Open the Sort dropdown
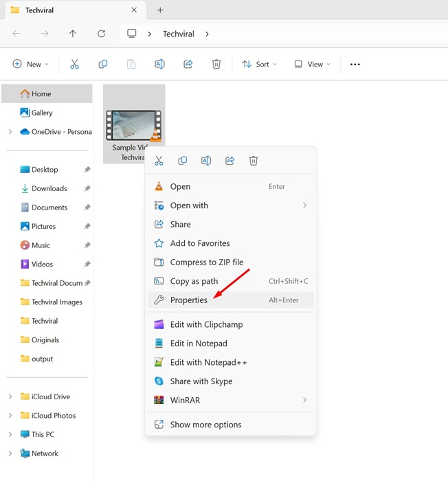 click(259, 64)
